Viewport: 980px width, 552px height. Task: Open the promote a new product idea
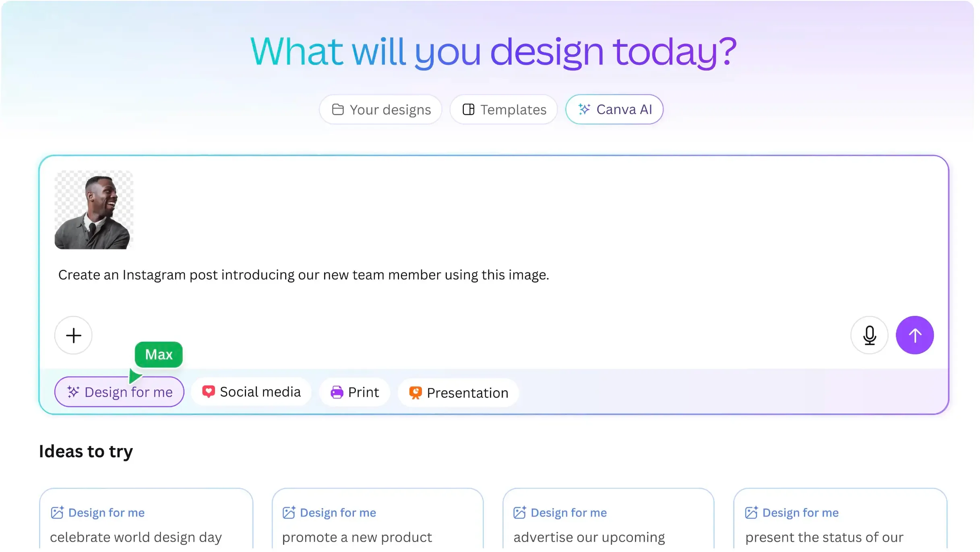pos(377,524)
